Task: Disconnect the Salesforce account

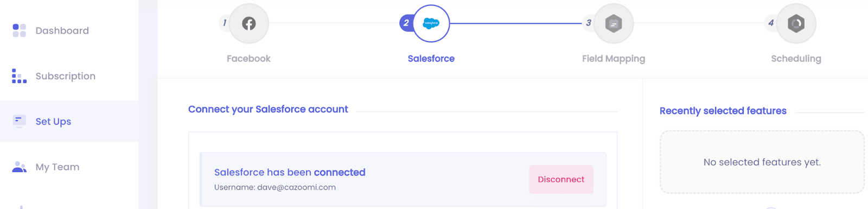Action: 561,179
